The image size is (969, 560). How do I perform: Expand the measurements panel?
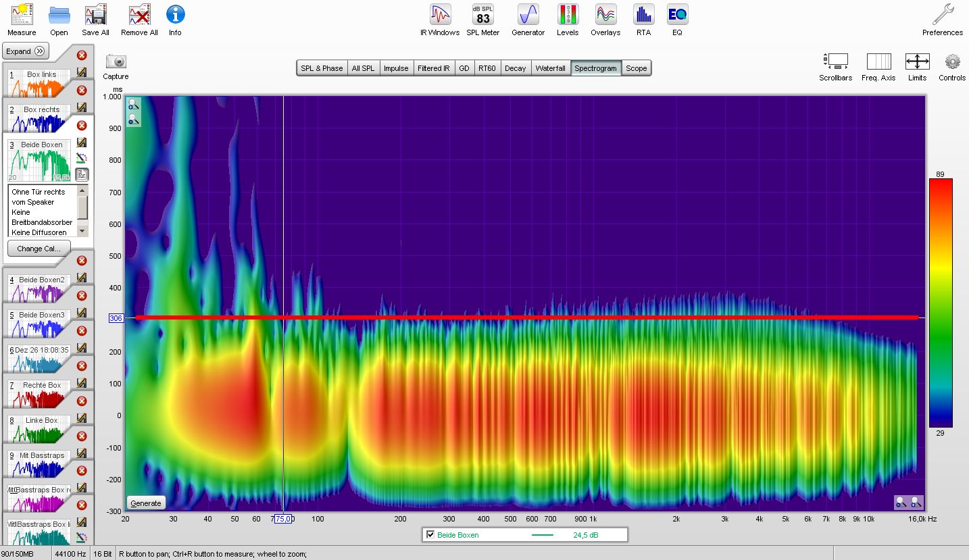(26, 51)
